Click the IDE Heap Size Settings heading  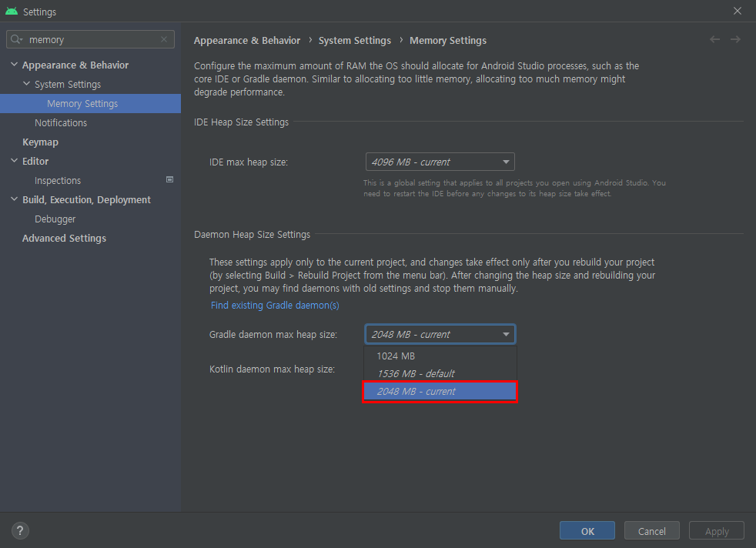click(241, 122)
